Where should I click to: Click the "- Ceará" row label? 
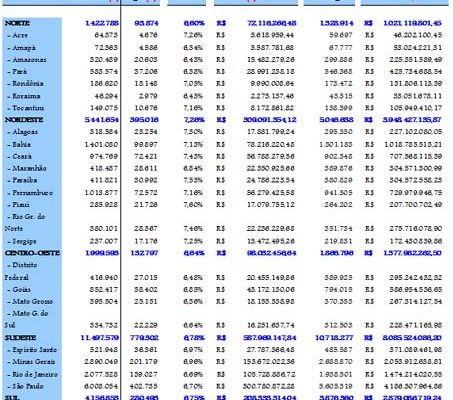coord(20,156)
